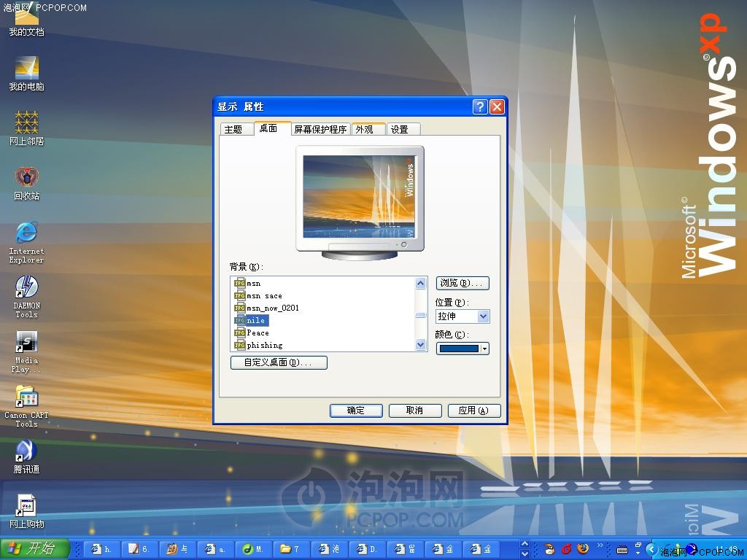Screen dimensions: 747x560
Task: Expand hidden quick launch icons chevron
Action: click(600, 545)
